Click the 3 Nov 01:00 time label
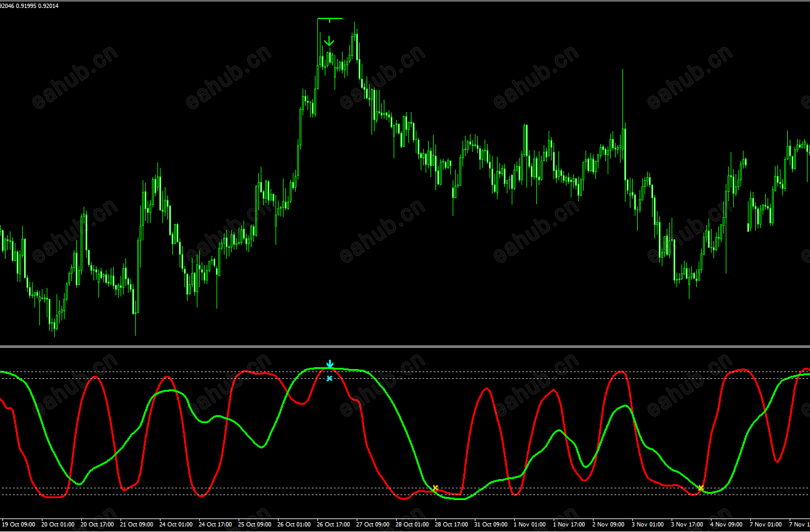The image size is (810, 532). (648, 525)
